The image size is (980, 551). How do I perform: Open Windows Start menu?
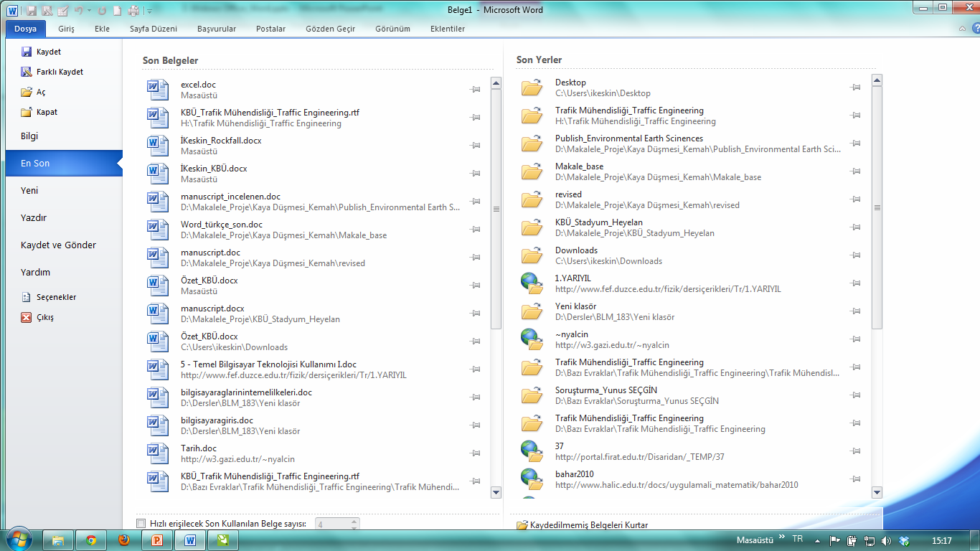pos(19,540)
